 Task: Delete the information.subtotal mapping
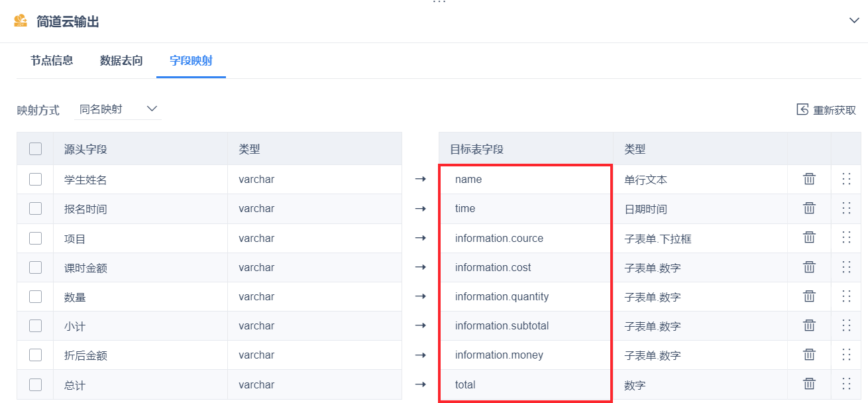[x=809, y=325]
